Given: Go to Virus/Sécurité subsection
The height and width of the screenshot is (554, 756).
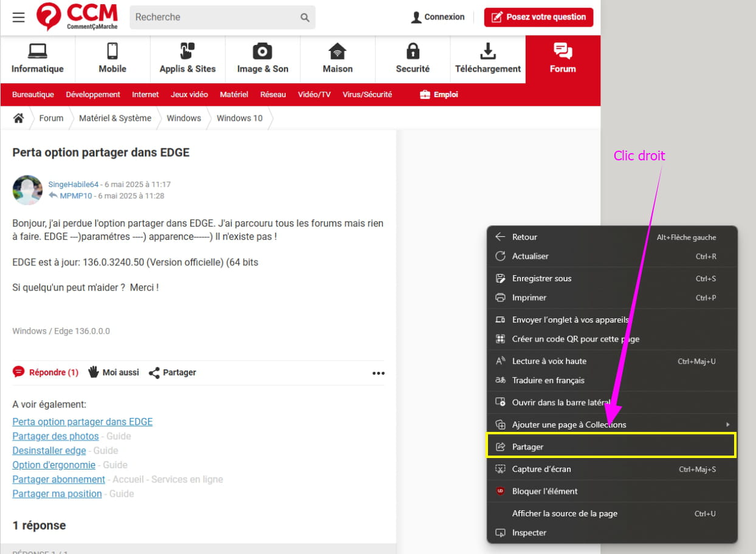Looking at the screenshot, I should [x=367, y=95].
